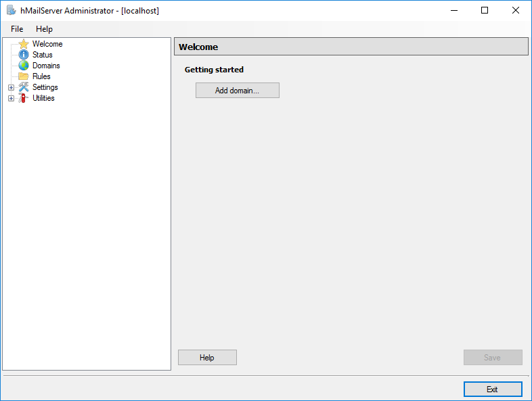Image resolution: width=532 pixels, height=401 pixels.
Task: Select Utilities label in the tree
Action: click(43, 98)
